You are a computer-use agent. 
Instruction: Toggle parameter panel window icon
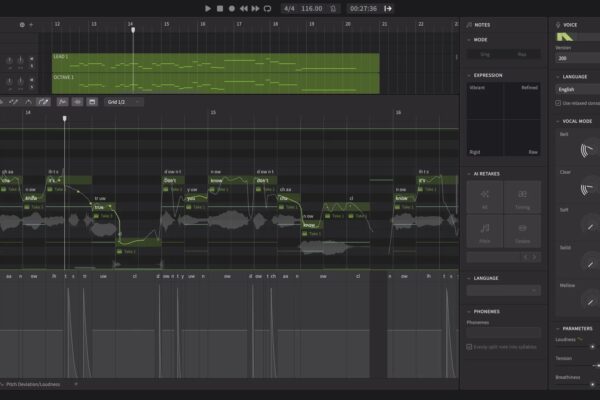click(x=92, y=102)
